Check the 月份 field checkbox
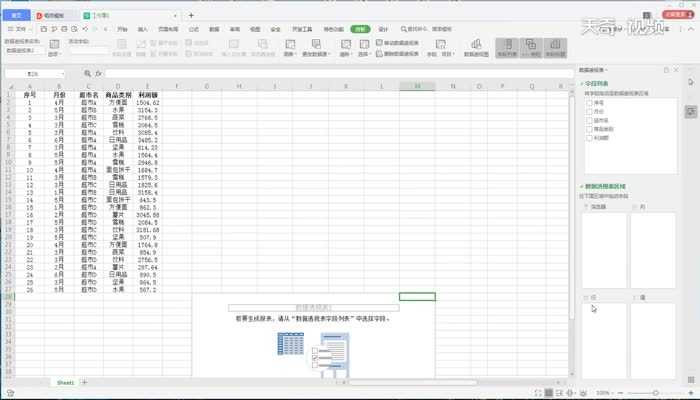This screenshot has width=700, height=400. point(588,109)
